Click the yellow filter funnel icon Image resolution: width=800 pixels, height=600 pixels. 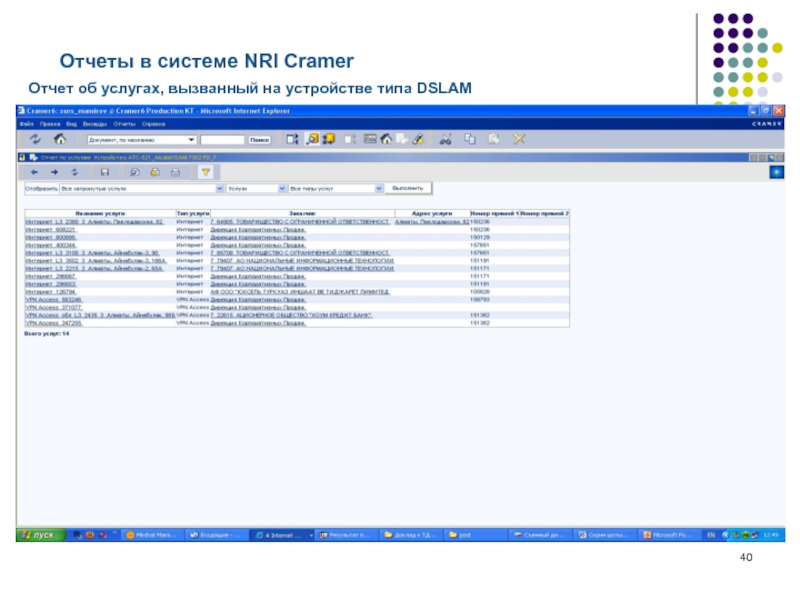pyautogui.click(x=205, y=172)
